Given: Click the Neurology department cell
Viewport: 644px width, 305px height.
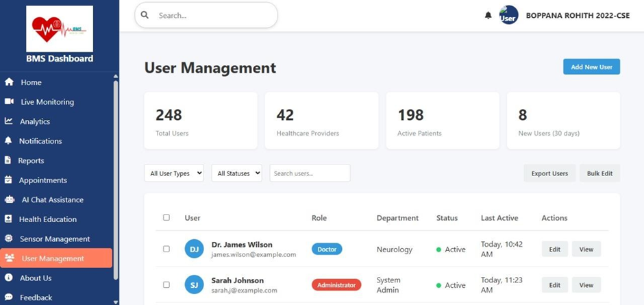Looking at the screenshot, I should click(395, 249).
